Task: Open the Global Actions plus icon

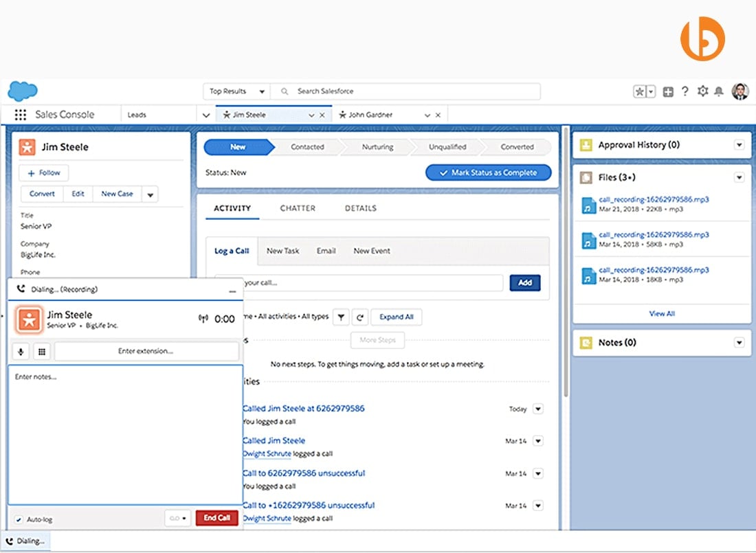Action: point(668,91)
